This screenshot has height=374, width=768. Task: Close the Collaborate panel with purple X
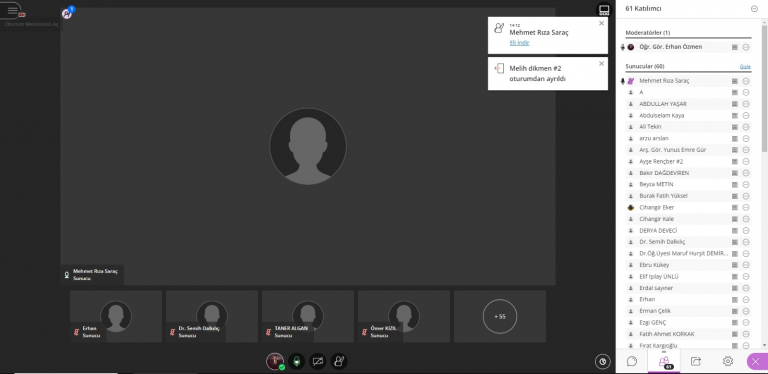(757, 361)
